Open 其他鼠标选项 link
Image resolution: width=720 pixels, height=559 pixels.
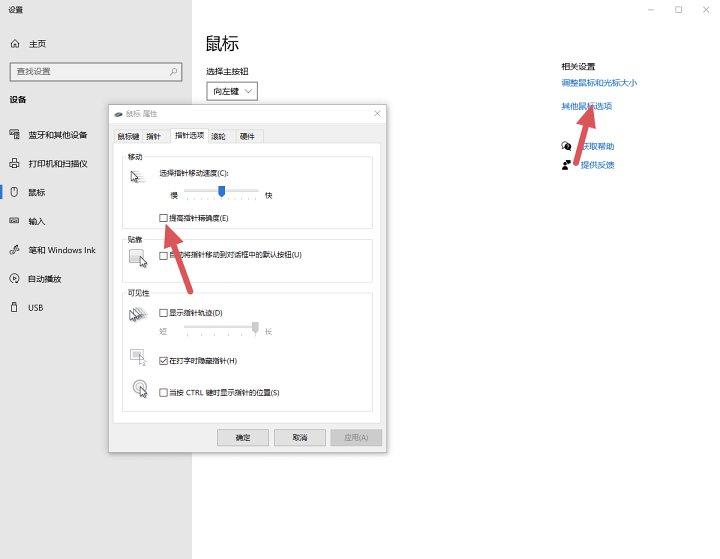(x=586, y=106)
